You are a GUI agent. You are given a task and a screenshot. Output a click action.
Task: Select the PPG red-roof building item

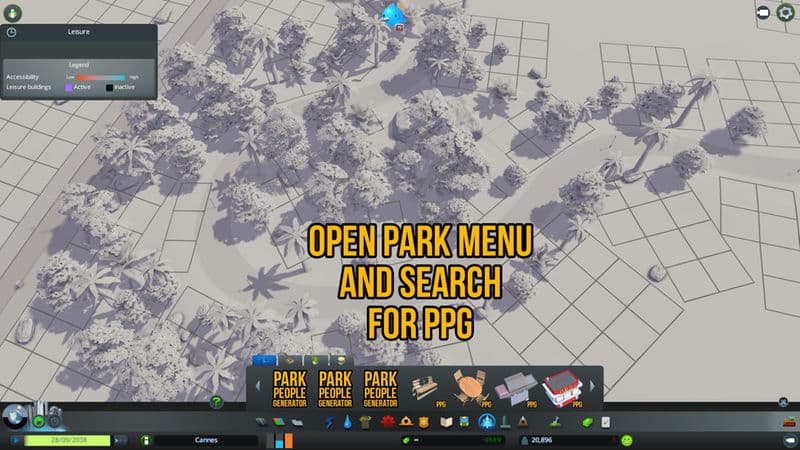pyautogui.click(x=561, y=388)
